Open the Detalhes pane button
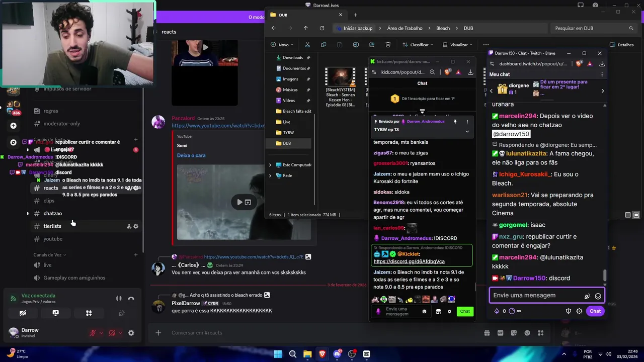Screen dimensions: 644x362 (x=621, y=45)
